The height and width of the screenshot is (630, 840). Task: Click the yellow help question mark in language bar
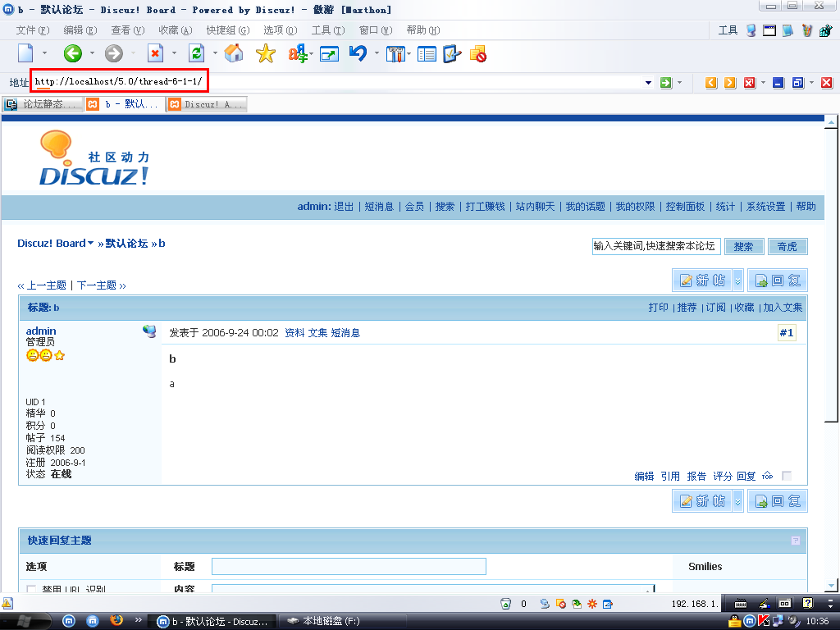(x=807, y=603)
